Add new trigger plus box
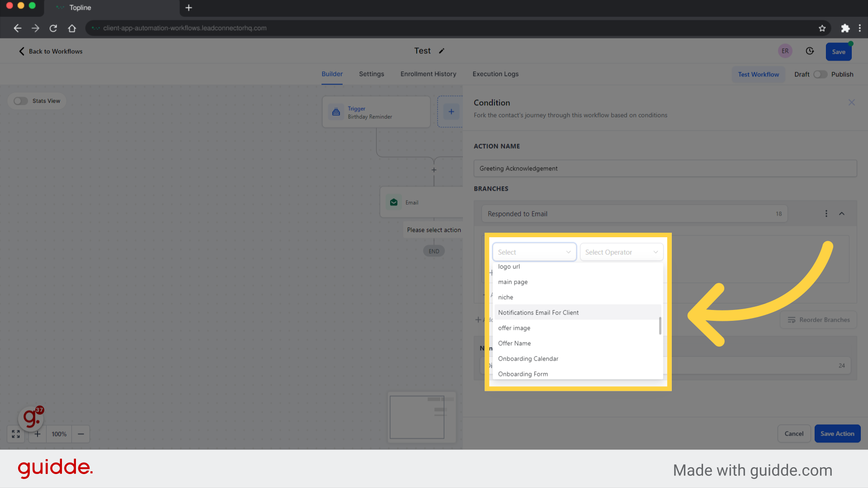Image resolution: width=868 pixels, height=488 pixels. [x=451, y=112]
